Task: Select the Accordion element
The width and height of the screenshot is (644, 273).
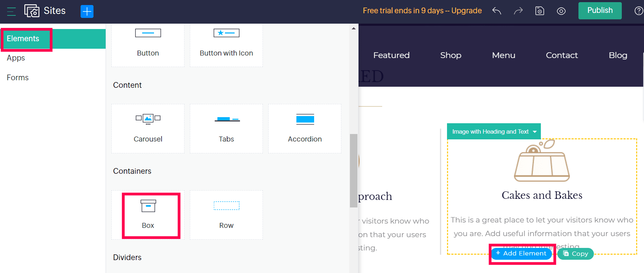Action: (305, 129)
